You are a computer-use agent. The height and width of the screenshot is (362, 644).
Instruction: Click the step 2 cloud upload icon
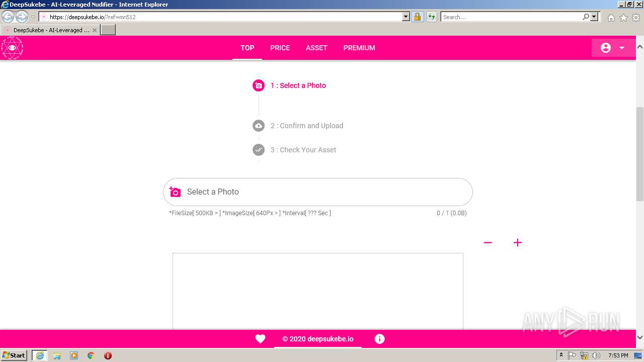point(259,126)
